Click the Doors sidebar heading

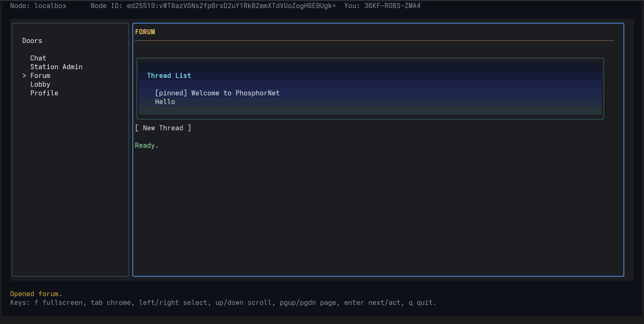(x=32, y=41)
